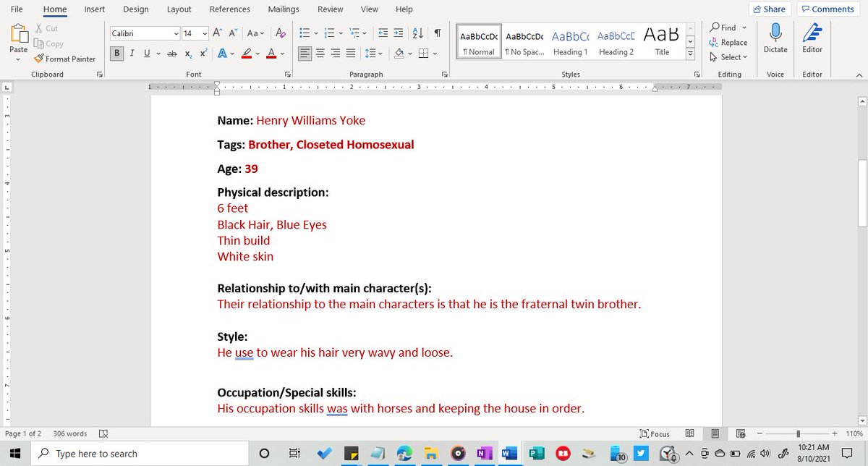Toggle Print Layout view in the status bar
The width and height of the screenshot is (868, 466).
coord(715,434)
